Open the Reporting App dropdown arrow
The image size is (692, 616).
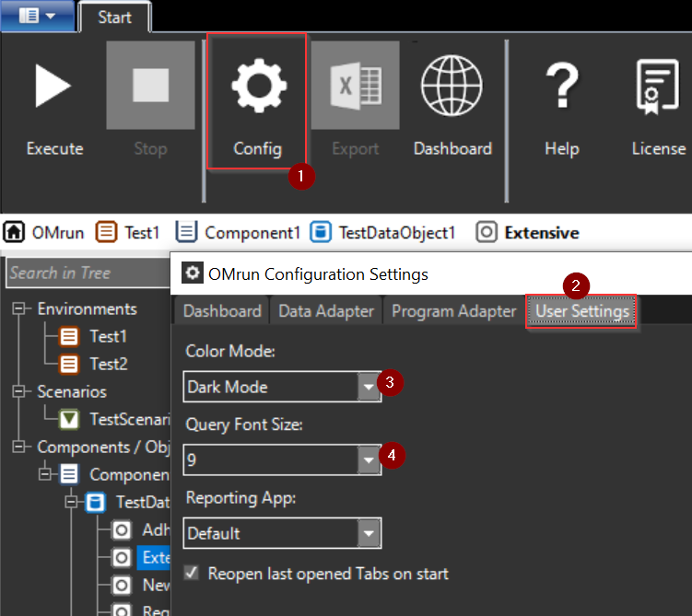tap(369, 533)
